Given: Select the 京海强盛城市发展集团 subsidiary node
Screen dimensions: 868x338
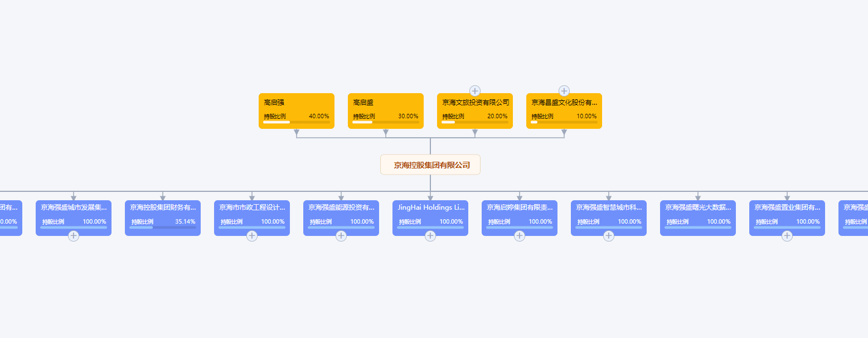Looking at the screenshot, I should [x=73, y=218].
